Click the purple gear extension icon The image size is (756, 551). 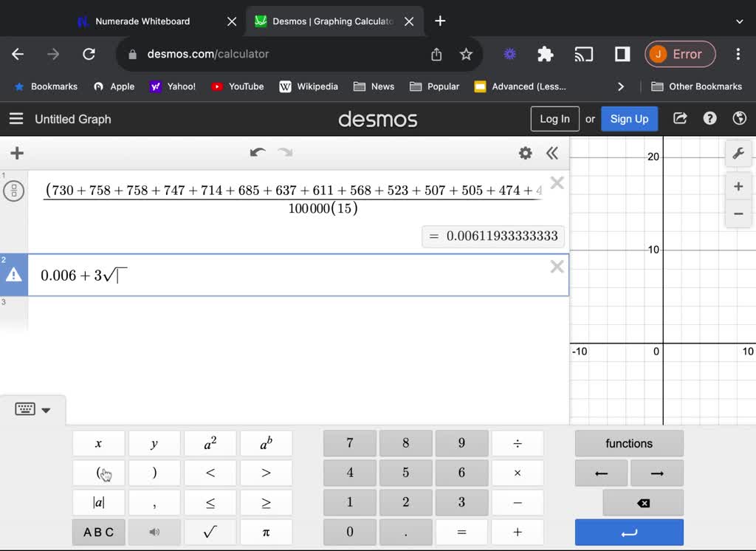click(x=509, y=54)
